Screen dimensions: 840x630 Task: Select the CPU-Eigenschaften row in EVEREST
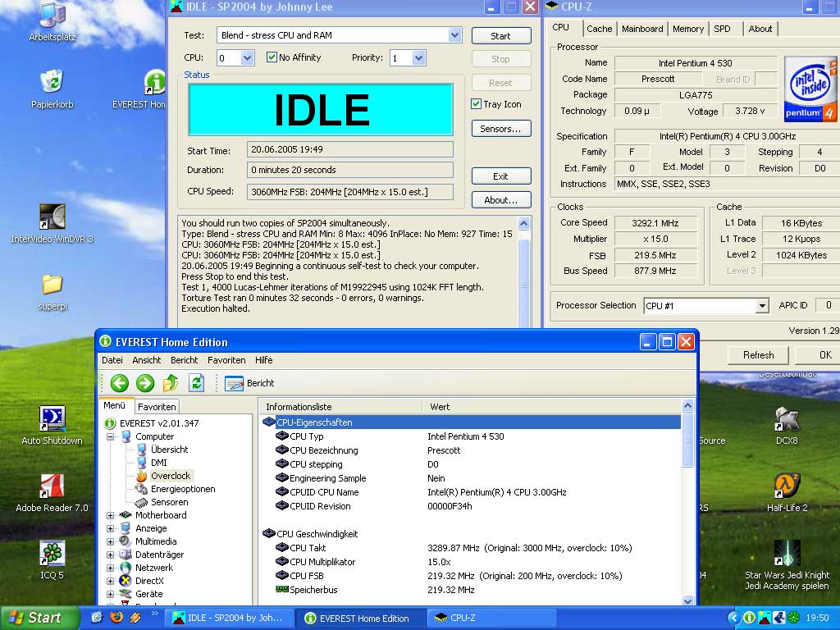(x=472, y=422)
